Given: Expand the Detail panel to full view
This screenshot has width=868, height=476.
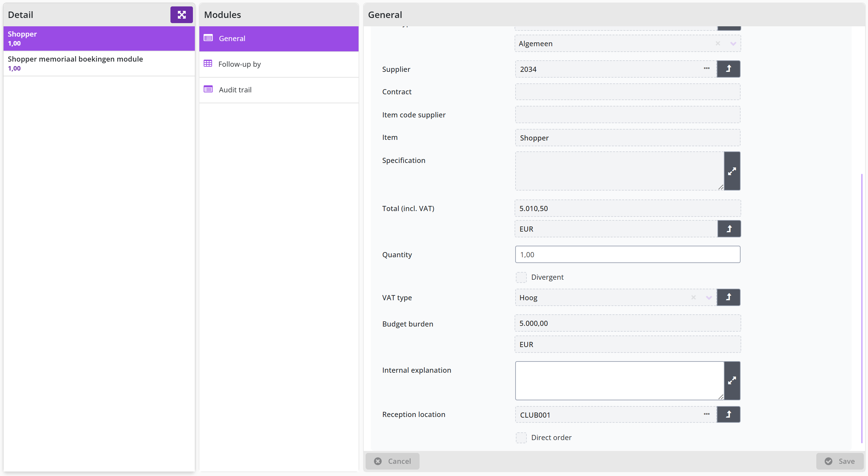Looking at the screenshot, I should click(x=181, y=15).
